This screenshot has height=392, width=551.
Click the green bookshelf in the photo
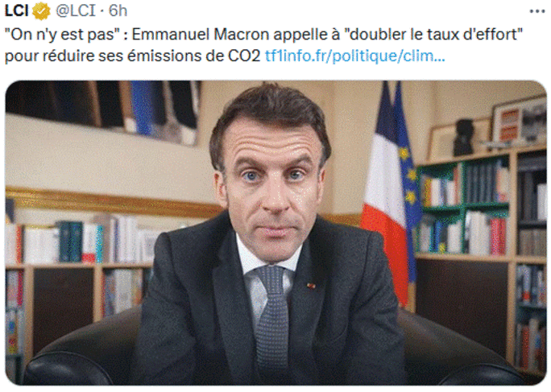[464, 205]
